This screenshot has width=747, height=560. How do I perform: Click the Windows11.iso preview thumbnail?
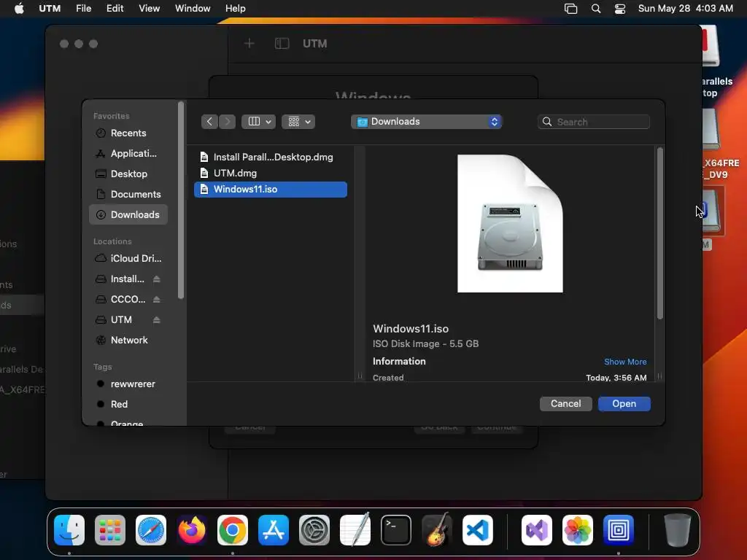[x=510, y=223]
